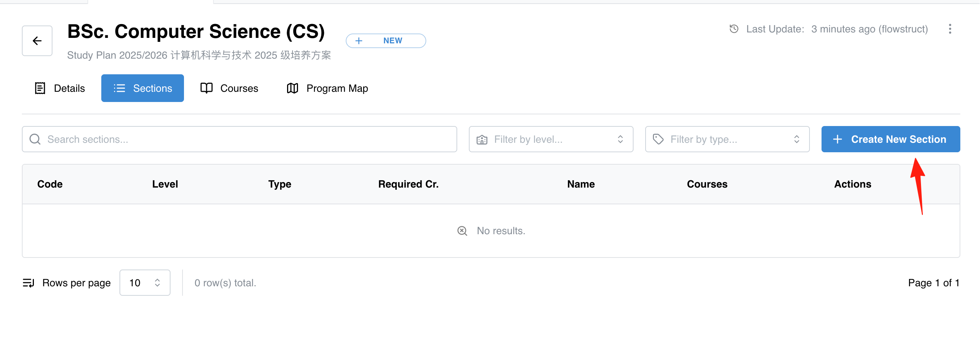Click the Type column header
Viewport: 980px width, 338px height.
(280, 184)
